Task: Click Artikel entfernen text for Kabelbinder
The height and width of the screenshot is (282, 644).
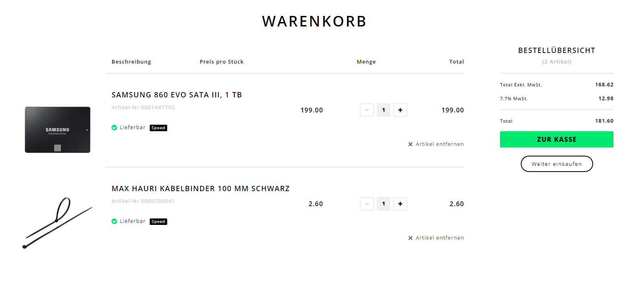Action: [439, 238]
